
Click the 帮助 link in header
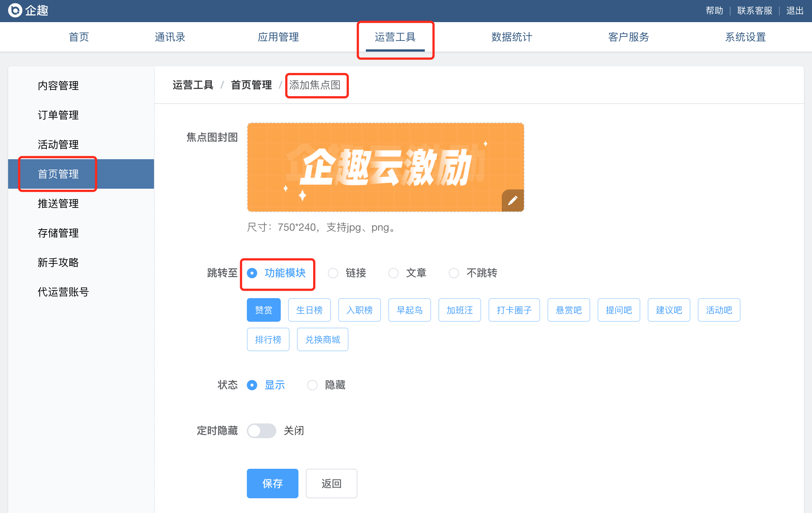point(714,11)
